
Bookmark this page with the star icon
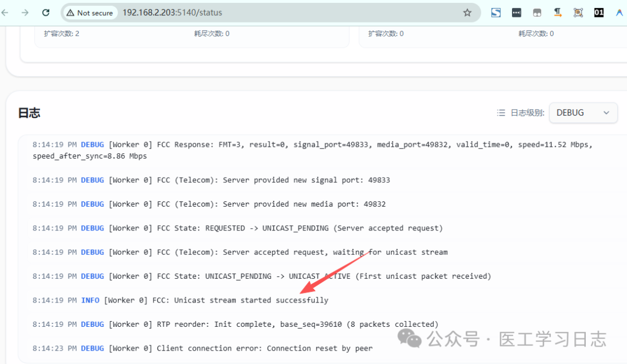(x=467, y=12)
